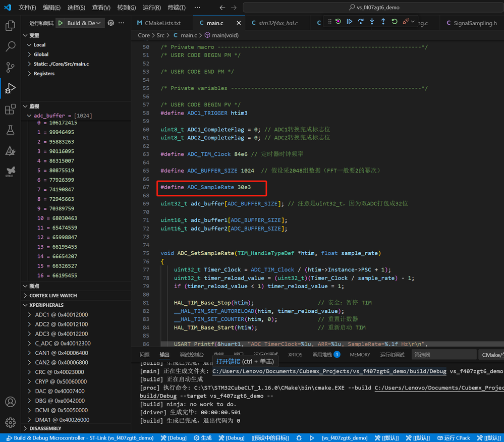The height and width of the screenshot is (442, 504).
Task: Click the debug Step Into arrow
Action: click(x=372, y=22)
